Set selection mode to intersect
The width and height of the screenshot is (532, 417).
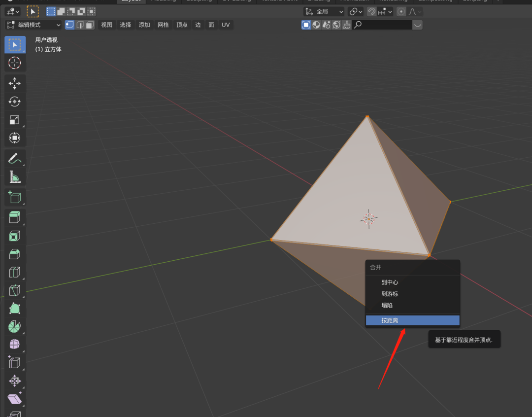point(91,12)
